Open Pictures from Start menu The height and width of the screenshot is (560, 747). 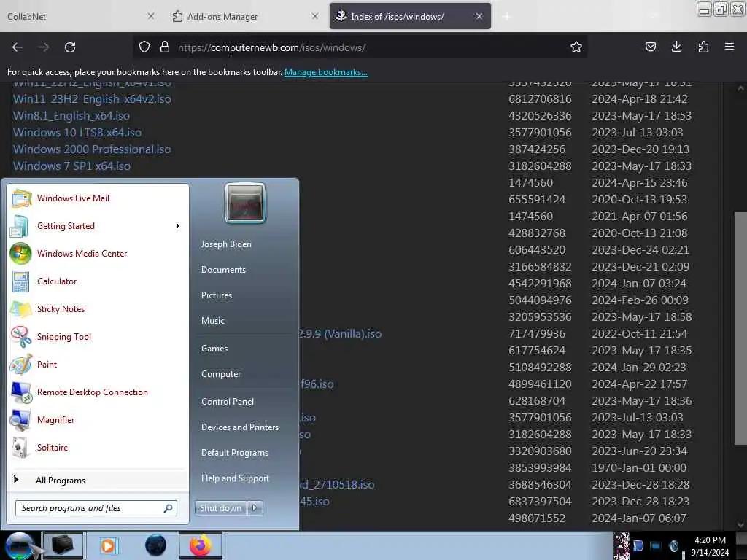pyautogui.click(x=217, y=295)
